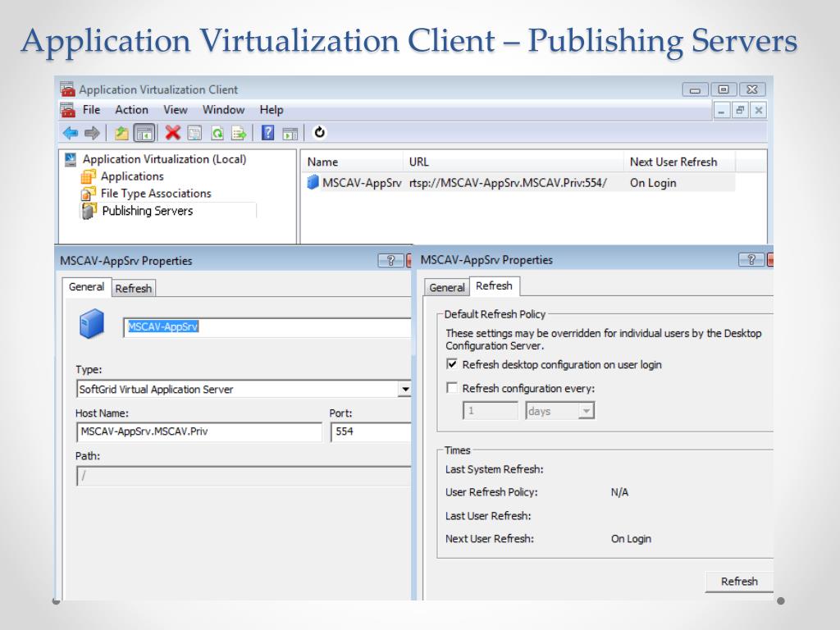Click the Application Virtualization Client title bar icon
The width and height of the screenshot is (840, 630).
pos(67,89)
